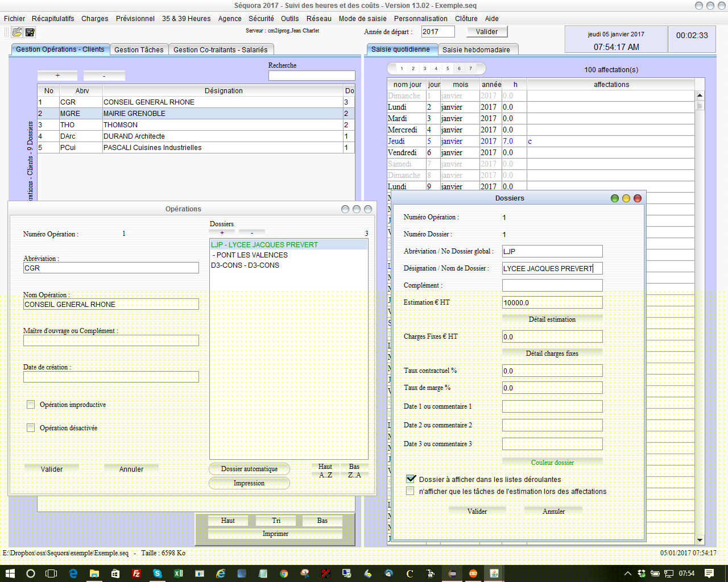Open Excel from the taskbar
Viewport: 728px width, 582px height.
179,573
